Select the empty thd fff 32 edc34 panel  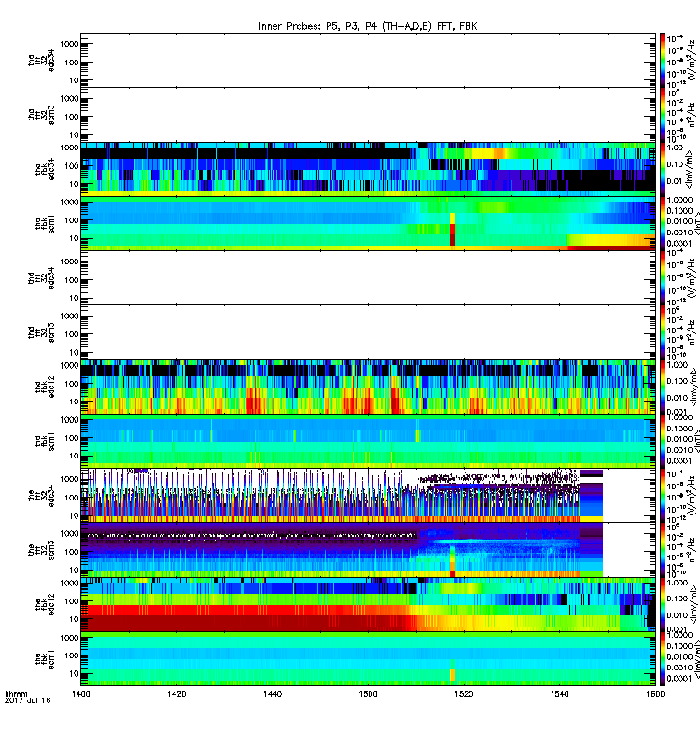368,277
